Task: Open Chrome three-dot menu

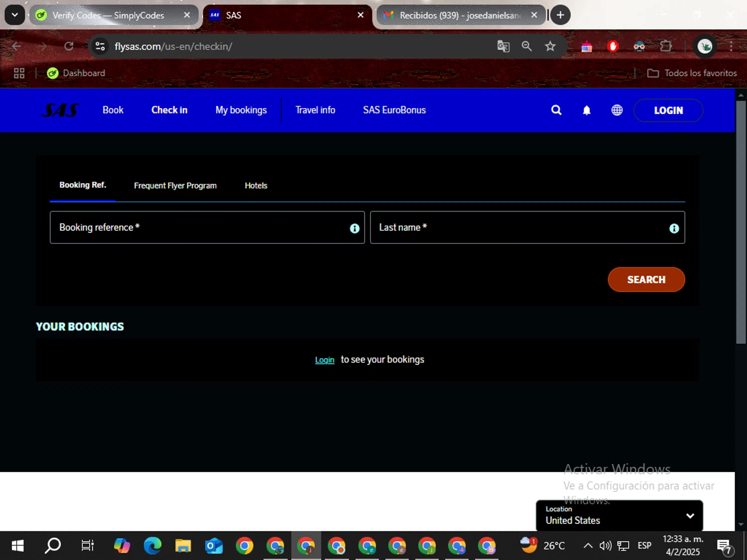Action: click(x=731, y=46)
